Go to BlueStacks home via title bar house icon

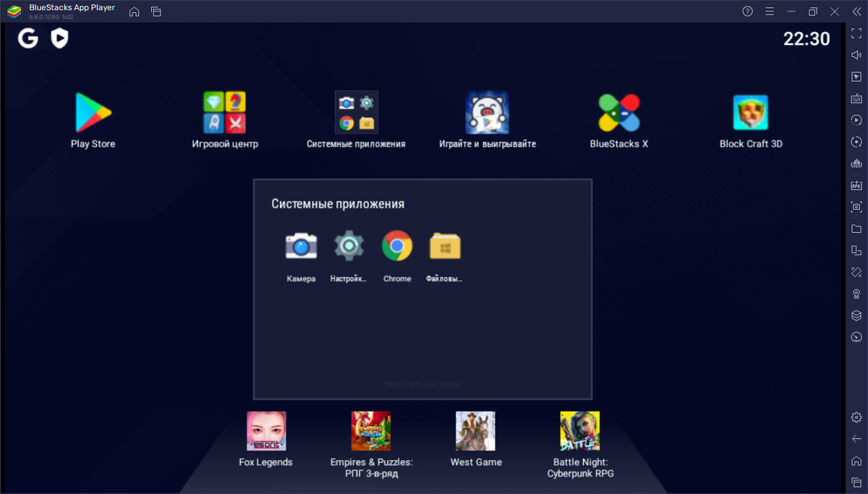coord(134,12)
